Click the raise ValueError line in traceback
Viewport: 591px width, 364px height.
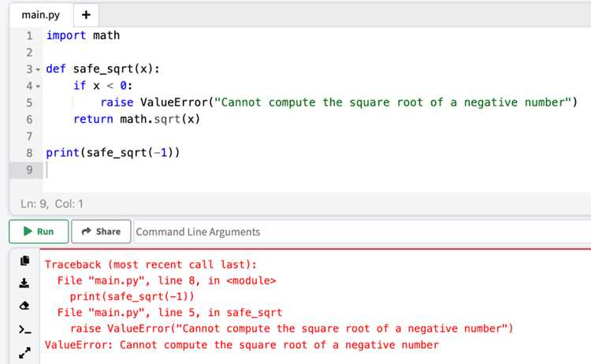tap(292, 329)
